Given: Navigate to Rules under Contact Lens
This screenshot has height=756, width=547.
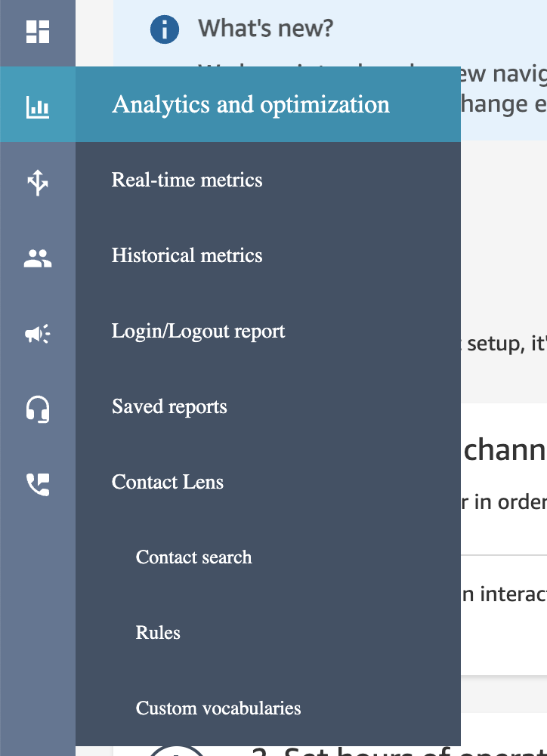Looking at the screenshot, I should tap(158, 633).
